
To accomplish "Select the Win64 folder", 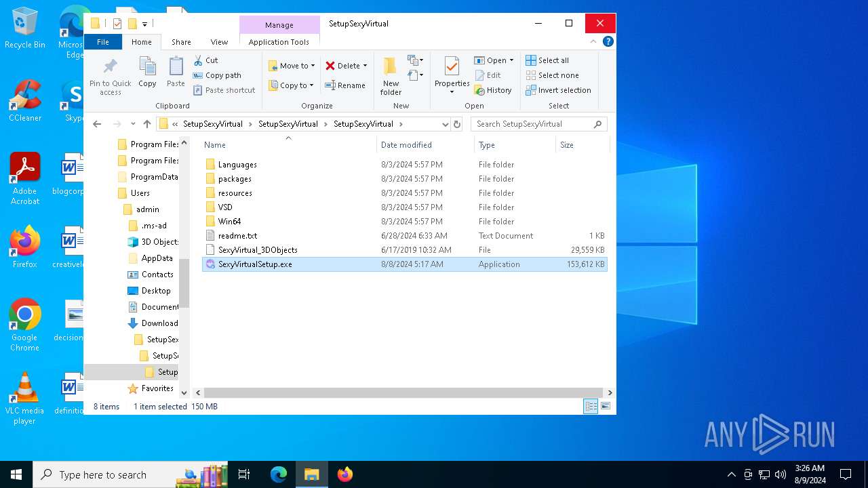I will (229, 222).
